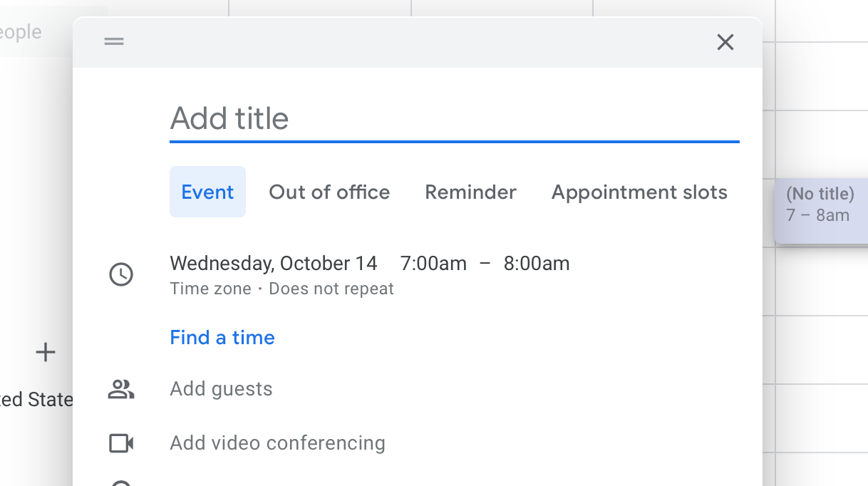Open the Appointment slots tab
Image resolution: width=868 pixels, height=486 pixels.
coord(639,192)
